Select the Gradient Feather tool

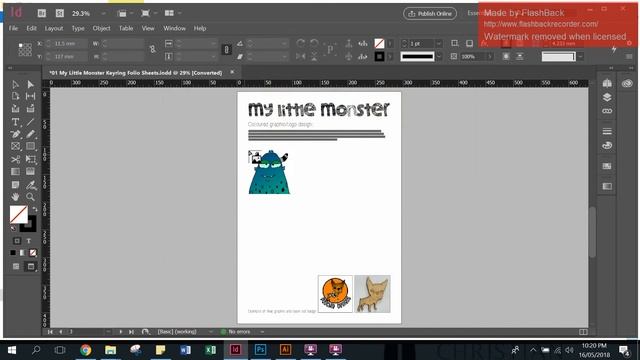point(31,172)
